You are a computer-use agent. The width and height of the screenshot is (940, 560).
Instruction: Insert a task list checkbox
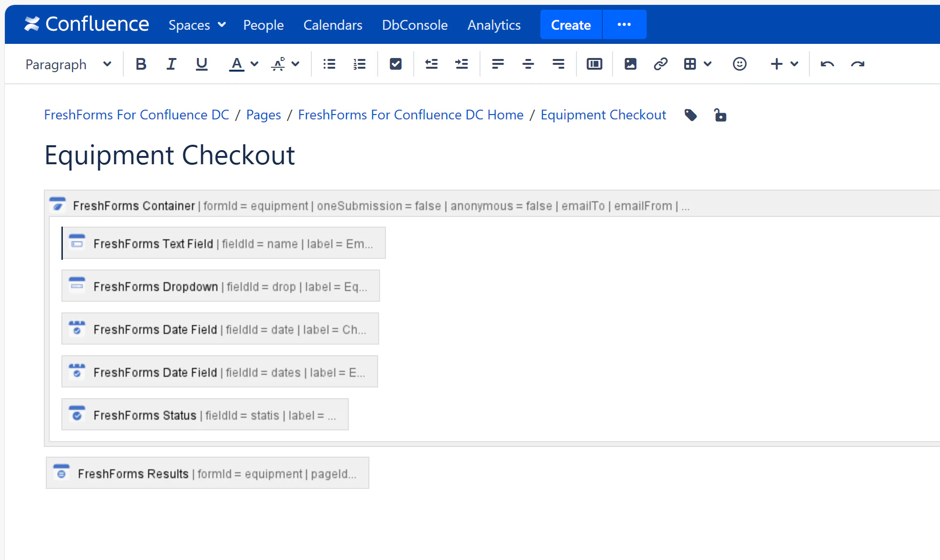[x=395, y=64]
